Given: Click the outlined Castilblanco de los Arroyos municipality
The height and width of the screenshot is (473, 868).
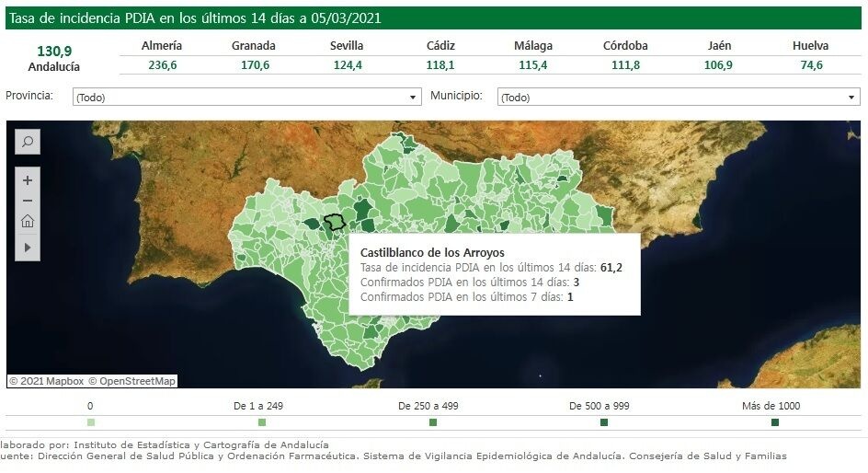Looking at the screenshot, I should click(334, 222).
